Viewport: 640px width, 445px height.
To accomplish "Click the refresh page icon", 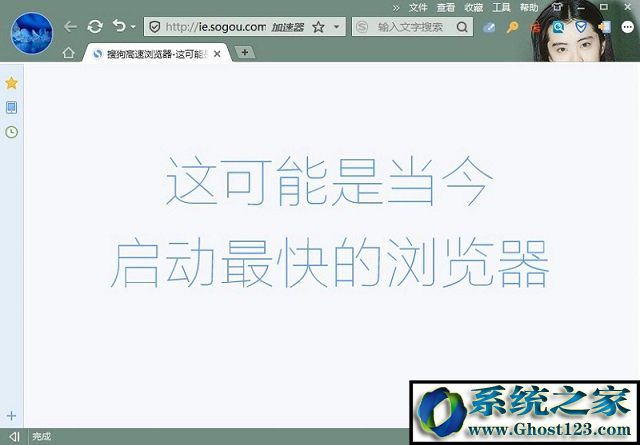I will pyautogui.click(x=95, y=27).
